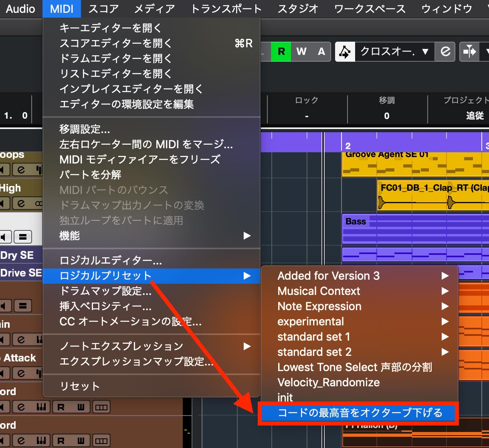Choose リストエディターを開く menu item
The image size is (489, 448).
(x=152, y=74)
